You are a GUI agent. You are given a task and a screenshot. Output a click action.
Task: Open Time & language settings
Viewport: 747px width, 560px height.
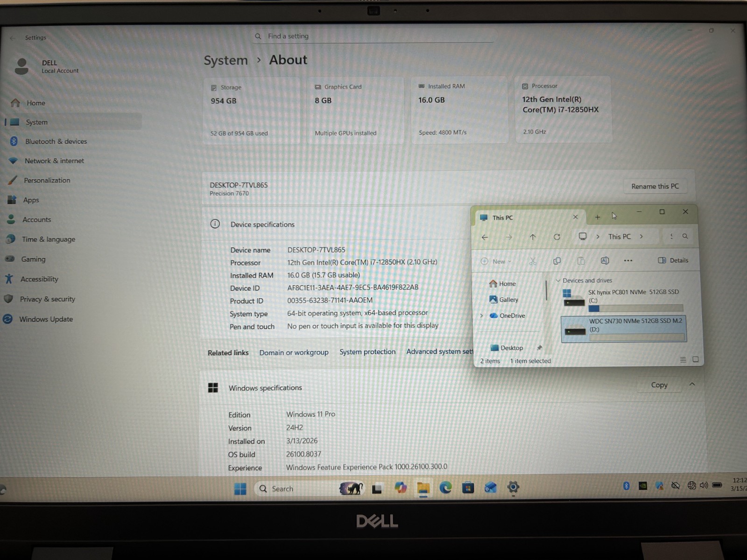(x=72, y=239)
